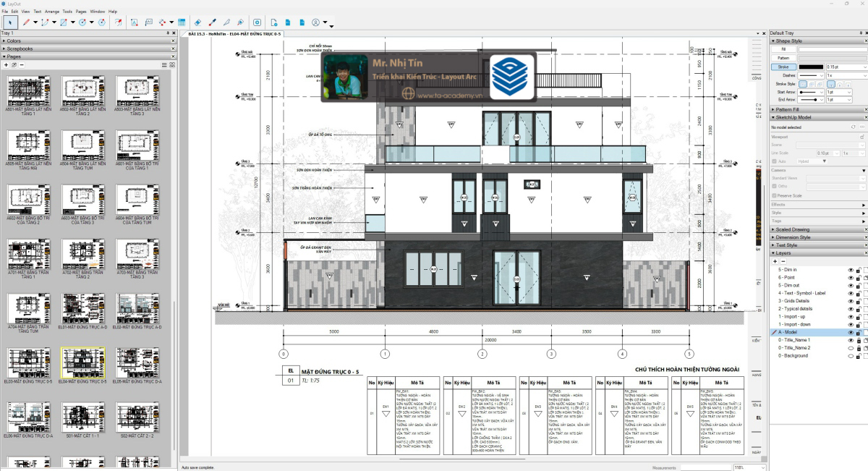Close the Text Style panel
The width and height of the screenshot is (868, 471).
tap(864, 245)
